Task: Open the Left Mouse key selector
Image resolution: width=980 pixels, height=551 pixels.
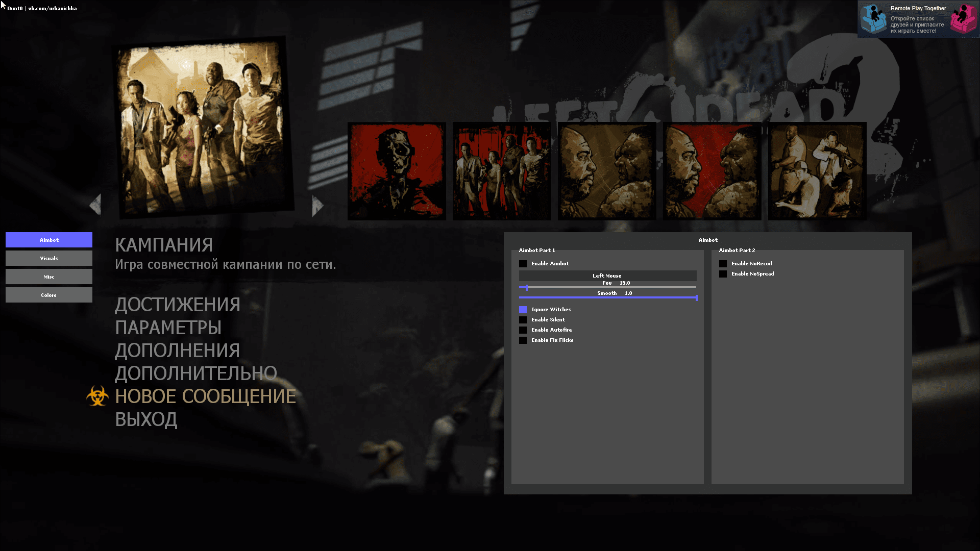Action: point(607,275)
